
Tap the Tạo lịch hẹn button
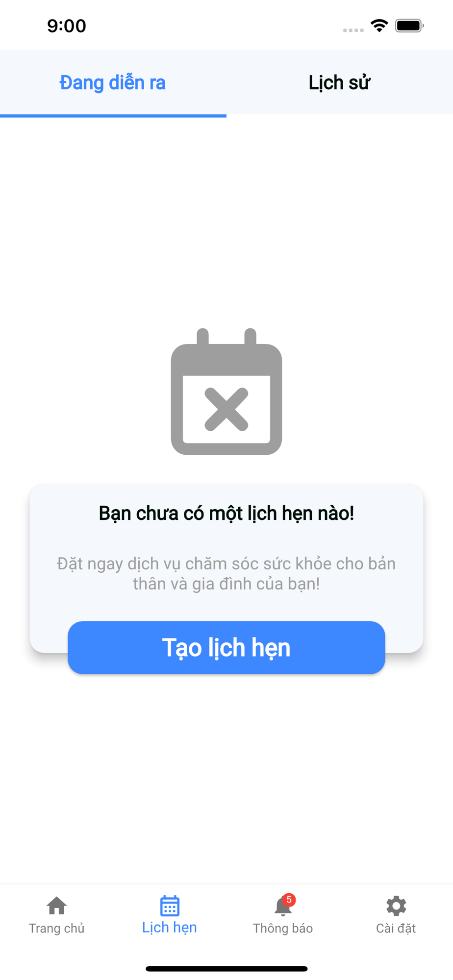pos(226,648)
